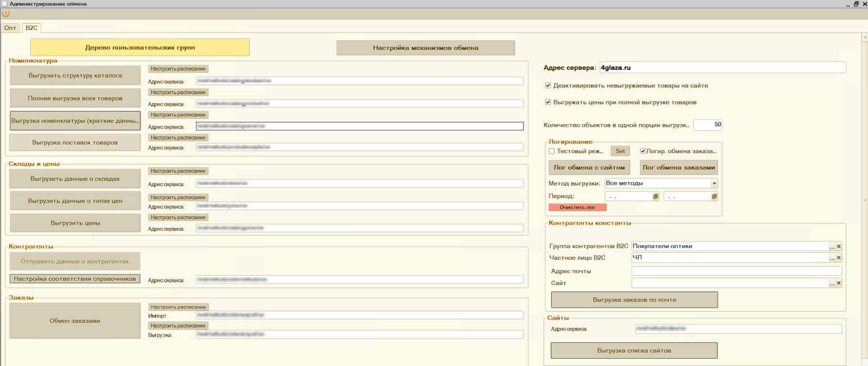Настроить расписание for price types export
Image resolution: width=868 pixels, height=366 pixels.
[178, 197]
